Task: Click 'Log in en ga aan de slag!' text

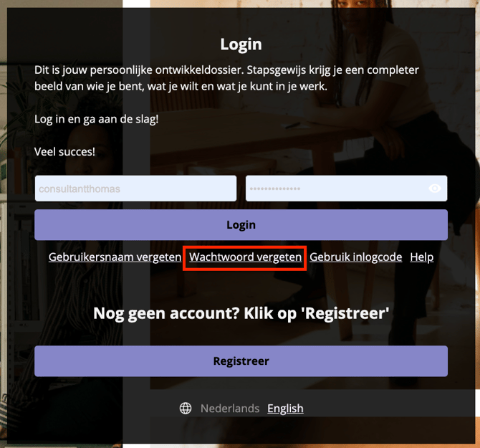Action: click(x=97, y=119)
